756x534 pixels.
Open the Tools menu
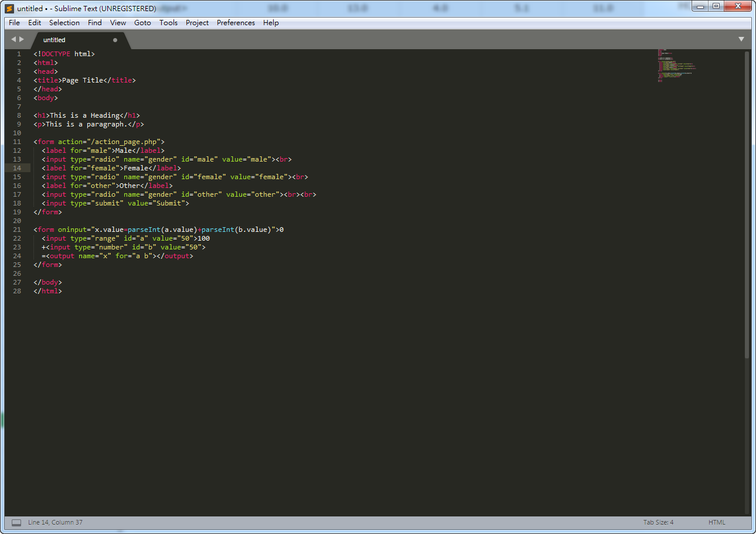[168, 23]
